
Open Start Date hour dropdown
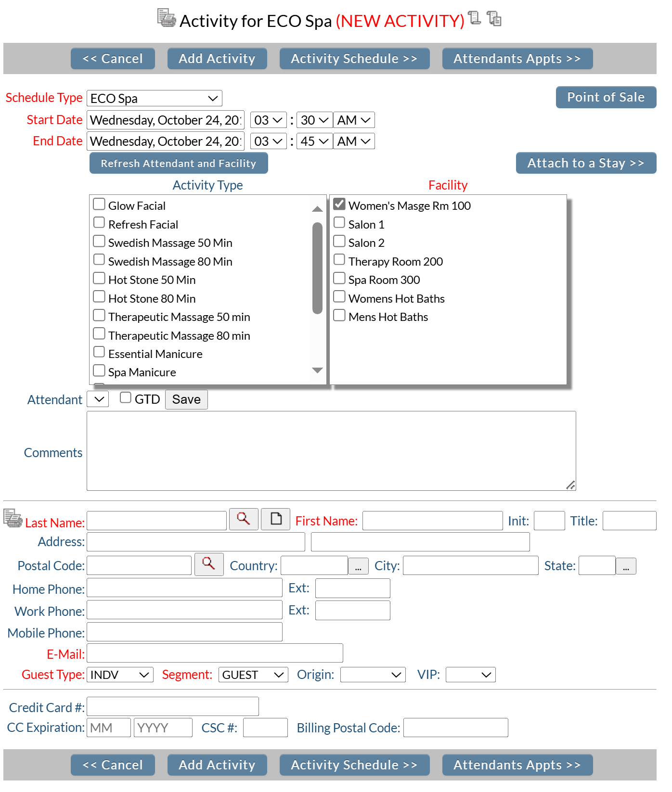point(269,120)
